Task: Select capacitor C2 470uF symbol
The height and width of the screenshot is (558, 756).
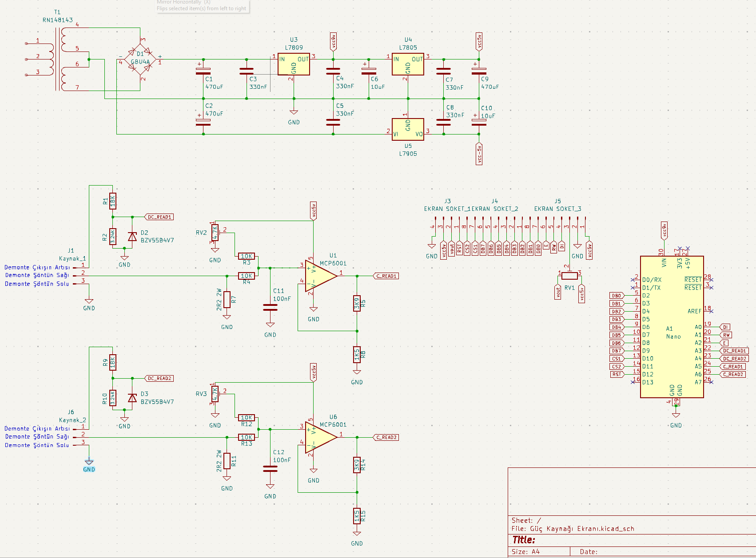Action: (203, 122)
